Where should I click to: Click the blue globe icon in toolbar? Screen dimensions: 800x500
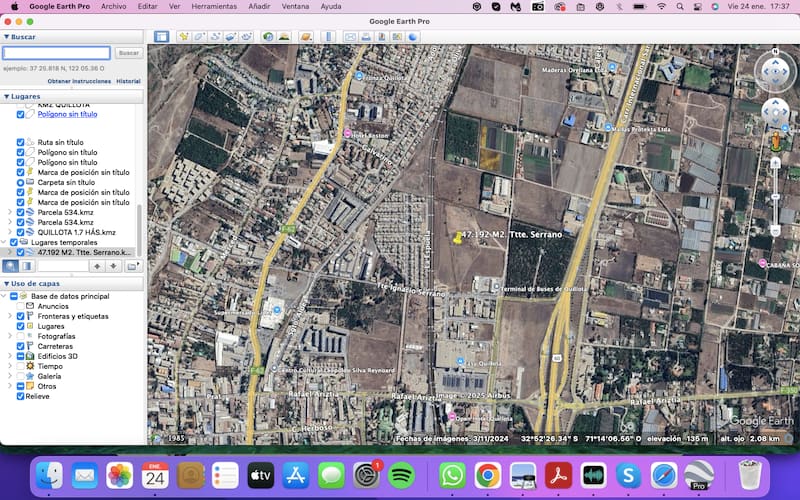point(413,37)
